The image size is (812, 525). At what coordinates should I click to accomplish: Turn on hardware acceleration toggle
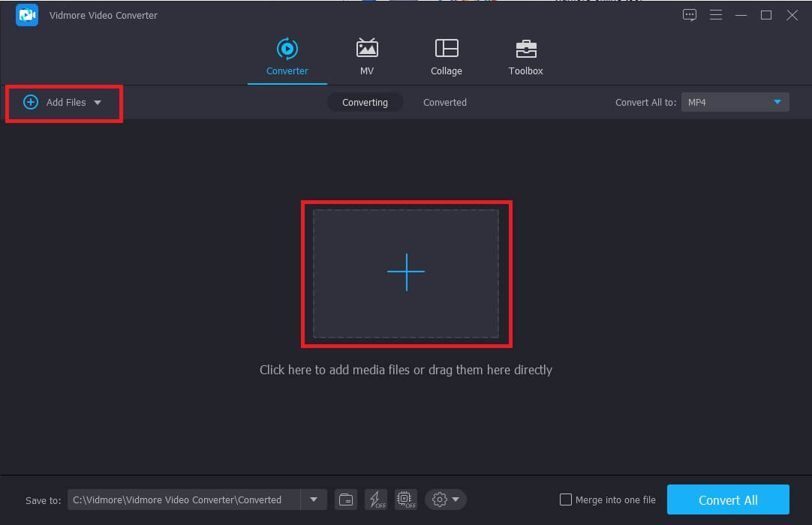(x=405, y=499)
